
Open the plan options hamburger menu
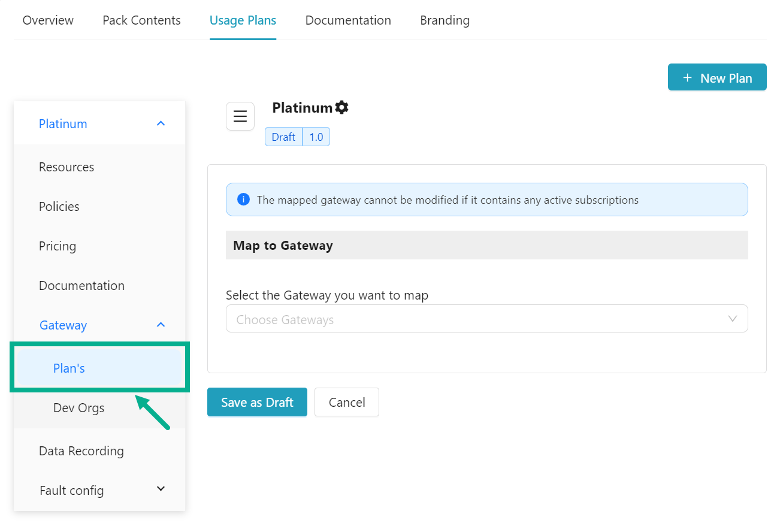240,116
